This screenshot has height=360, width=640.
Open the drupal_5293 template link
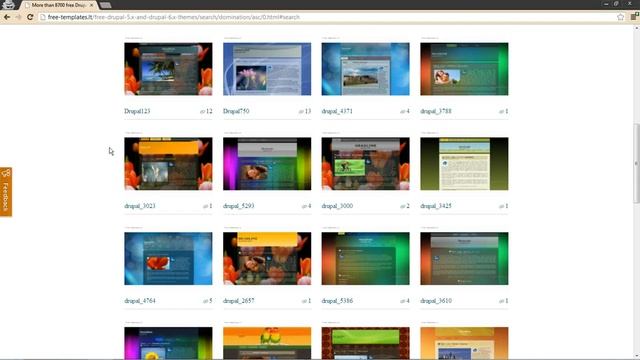238,206
